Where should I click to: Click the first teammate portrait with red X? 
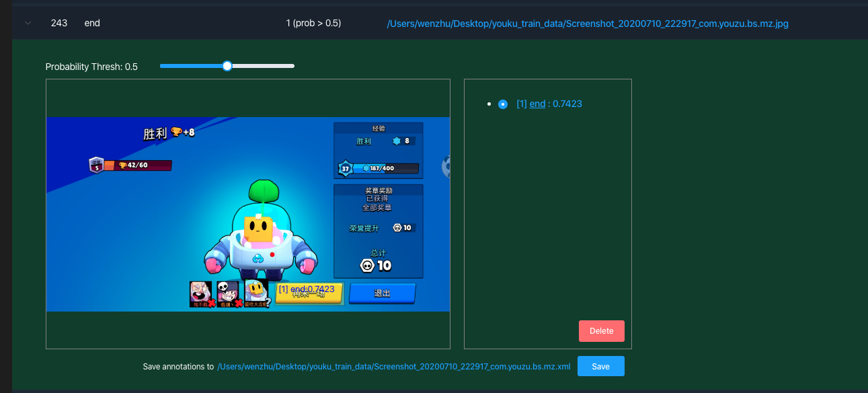(x=202, y=295)
